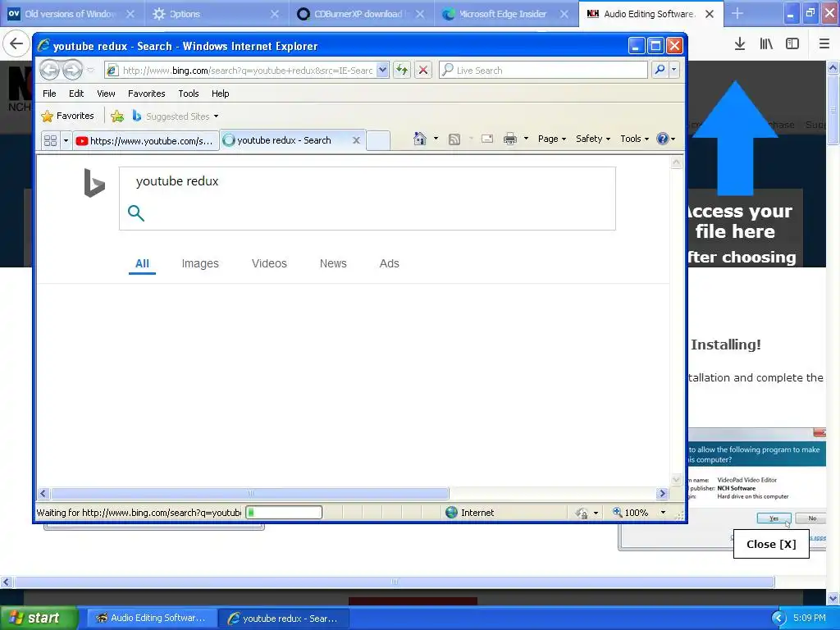Add to Favorites Bar star icon

click(117, 116)
